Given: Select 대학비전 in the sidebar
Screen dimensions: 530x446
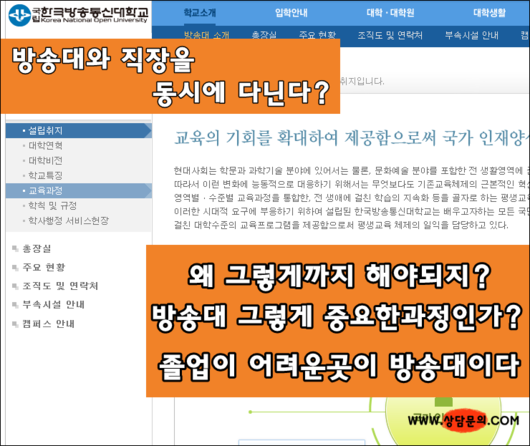Looking at the screenshot, I should coord(45,161).
